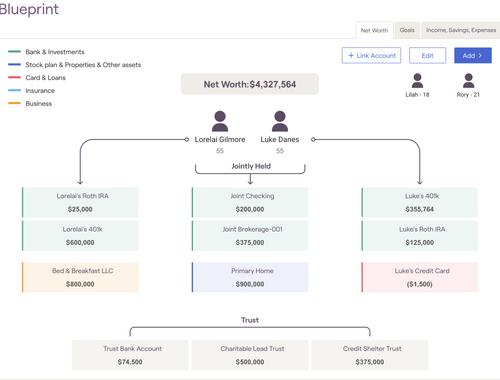The width and height of the screenshot is (500, 380).
Task: Click the Jointly Held label
Action: [x=251, y=166]
